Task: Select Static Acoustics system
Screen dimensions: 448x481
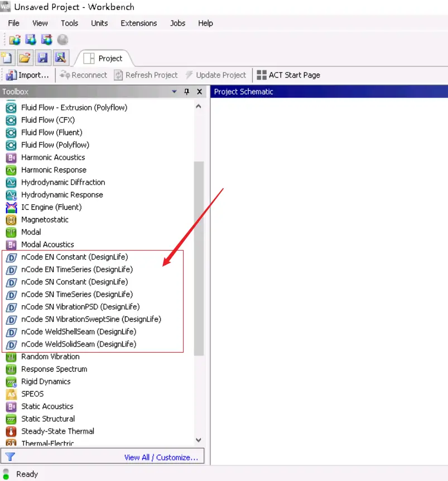Action: 47,406
